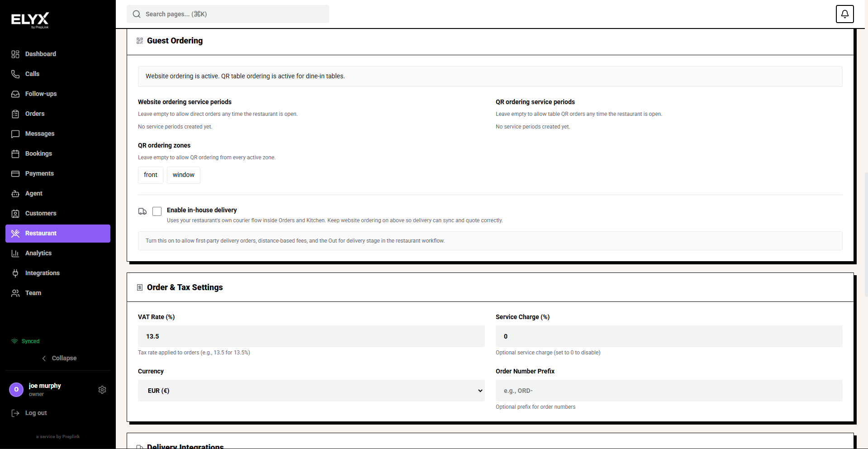Click 'Website ordering service periods' heading
Screen dimensions: 868x449
185,102
